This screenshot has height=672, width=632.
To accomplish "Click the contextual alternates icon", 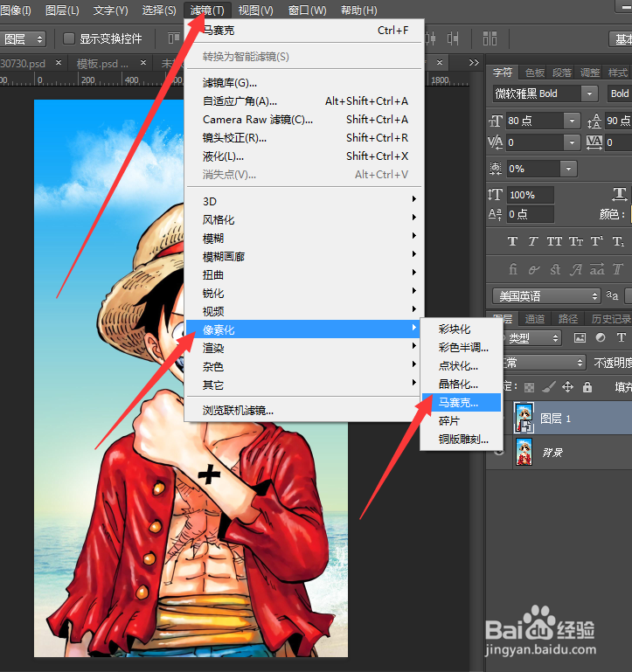I will [534, 269].
